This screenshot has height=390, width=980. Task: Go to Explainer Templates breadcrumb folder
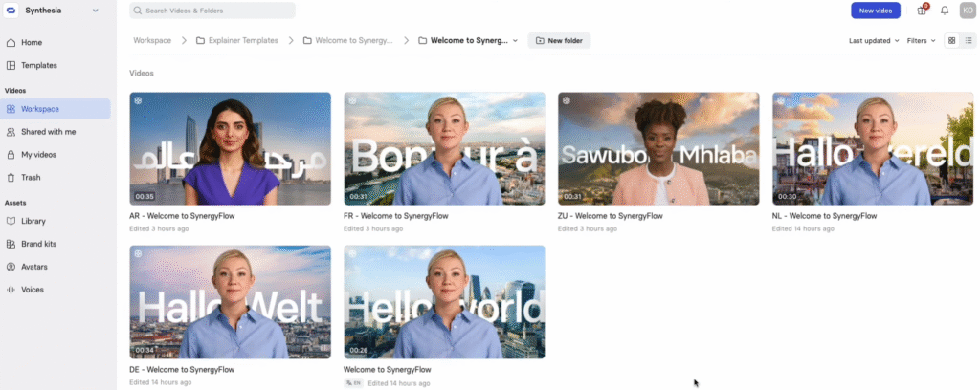237,40
